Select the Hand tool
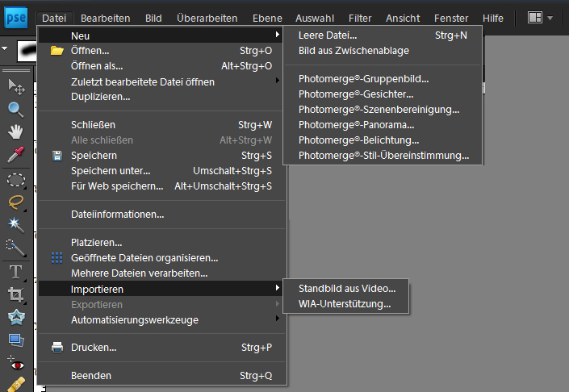Viewport: 569px width, 392px height. click(x=16, y=132)
